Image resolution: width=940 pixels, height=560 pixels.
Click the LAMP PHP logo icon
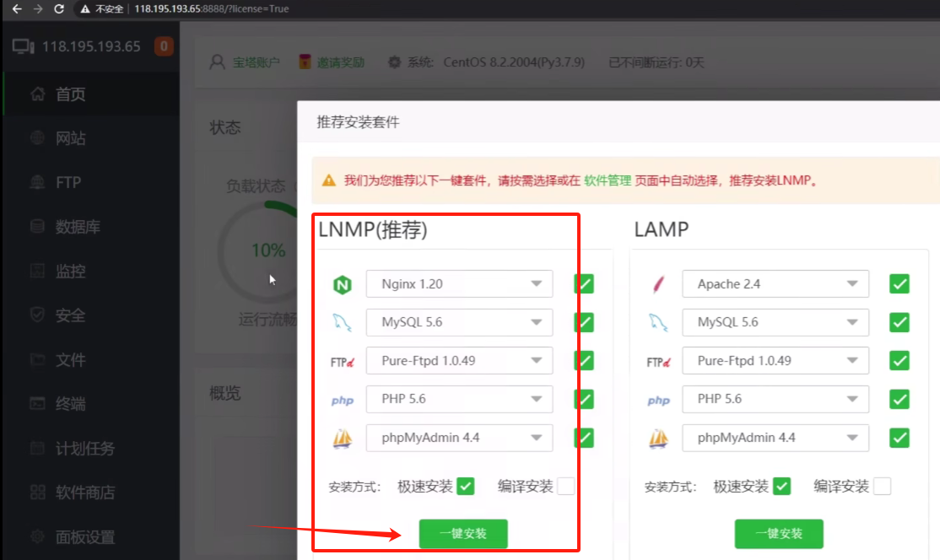[x=658, y=400]
